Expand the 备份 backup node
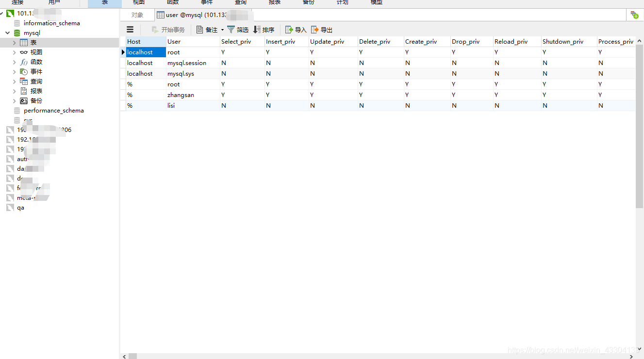Viewport: 644px width, 359px height. point(15,101)
